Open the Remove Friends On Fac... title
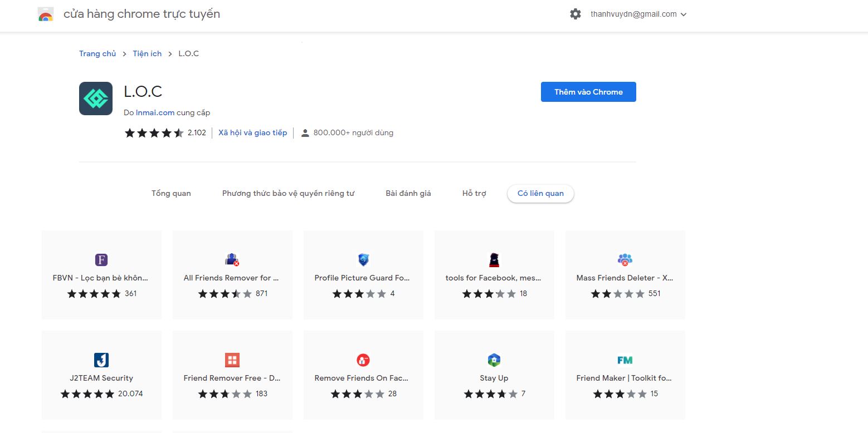The image size is (868, 433). (x=362, y=378)
